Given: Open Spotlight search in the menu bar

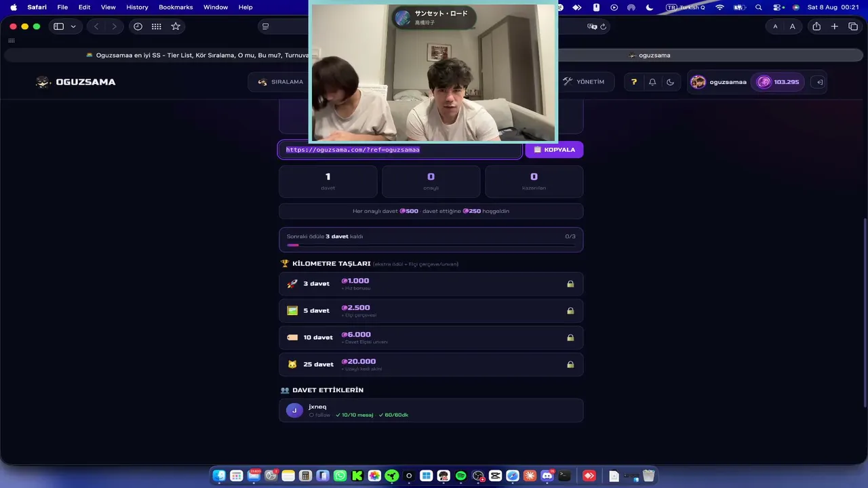Looking at the screenshot, I should pyautogui.click(x=758, y=7).
